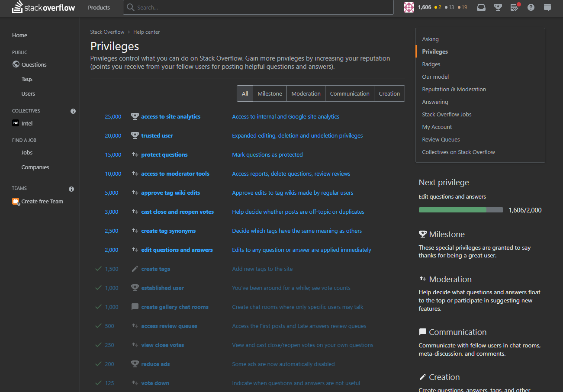Click the Teams info icon
The width and height of the screenshot is (563, 392).
(71, 189)
